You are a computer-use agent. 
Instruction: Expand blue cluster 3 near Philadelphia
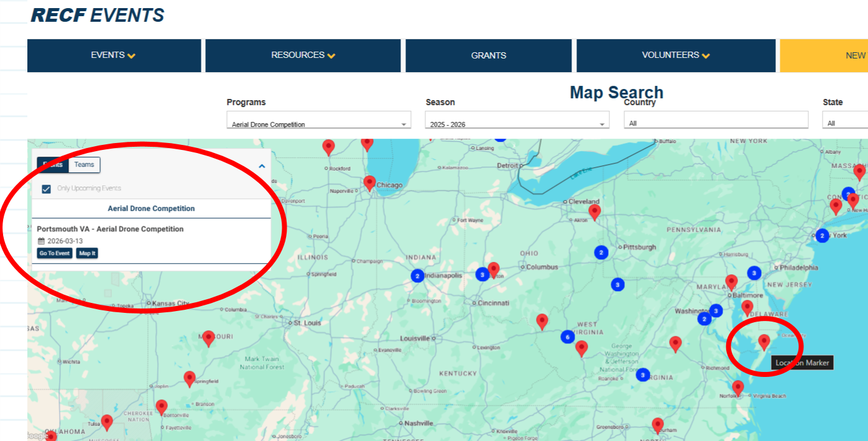(x=754, y=272)
